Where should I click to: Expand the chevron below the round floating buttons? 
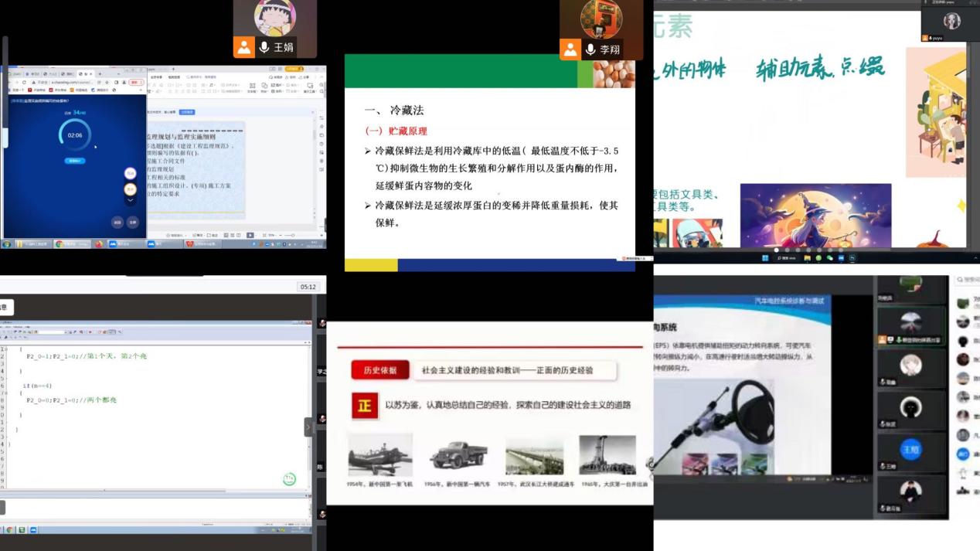coord(131,201)
